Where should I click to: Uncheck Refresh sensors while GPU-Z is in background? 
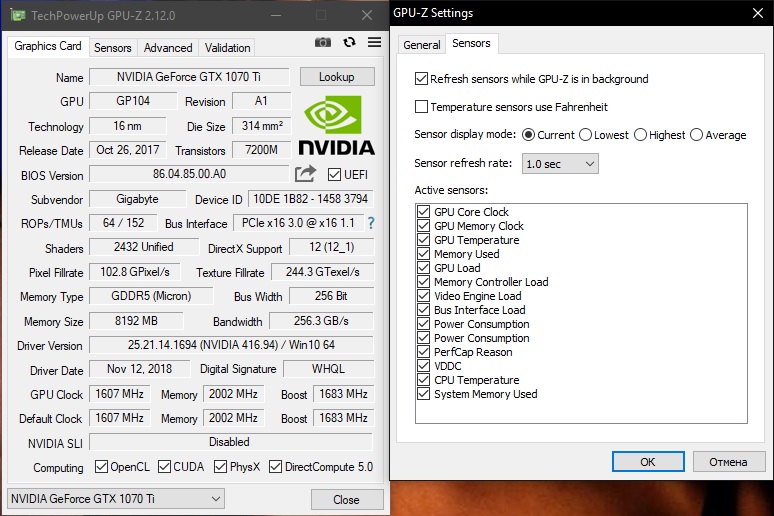tap(421, 79)
